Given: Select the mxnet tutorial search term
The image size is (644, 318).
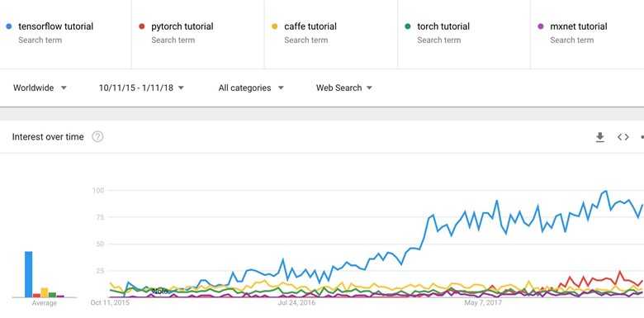Looking at the screenshot, I should (x=578, y=26).
